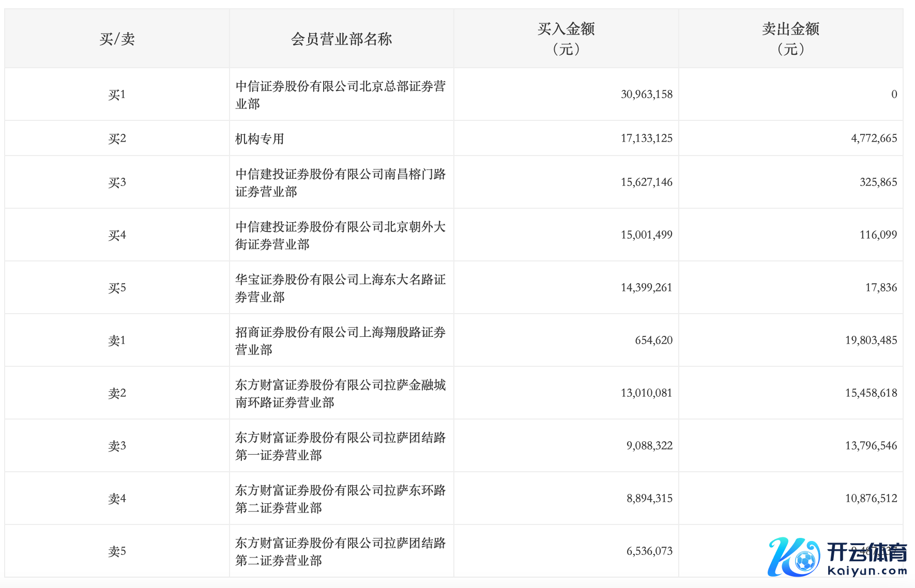Select the buy amount 6,536,073
Image resolution: width=915 pixels, height=588 pixels.
(x=649, y=551)
